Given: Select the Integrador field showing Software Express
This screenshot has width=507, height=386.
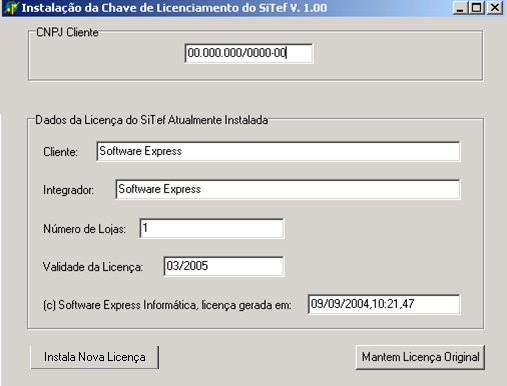Looking at the screenshot, I should tap(288, 189).
